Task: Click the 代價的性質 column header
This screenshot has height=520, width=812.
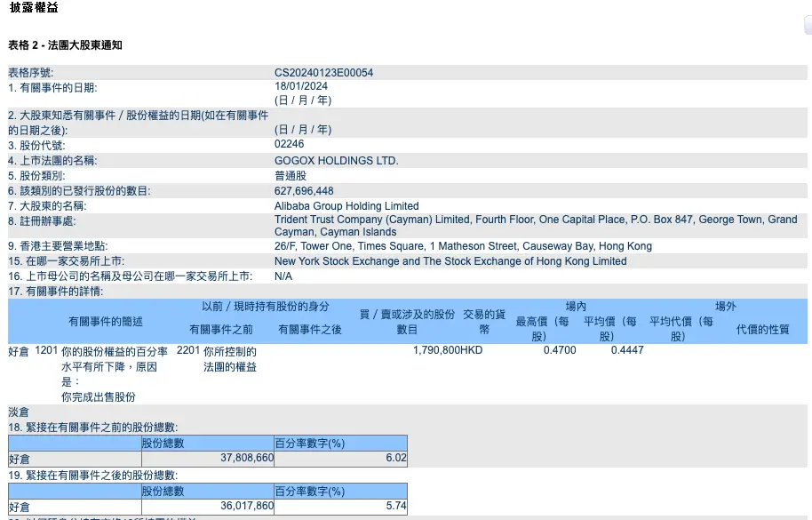Action: 762,330
